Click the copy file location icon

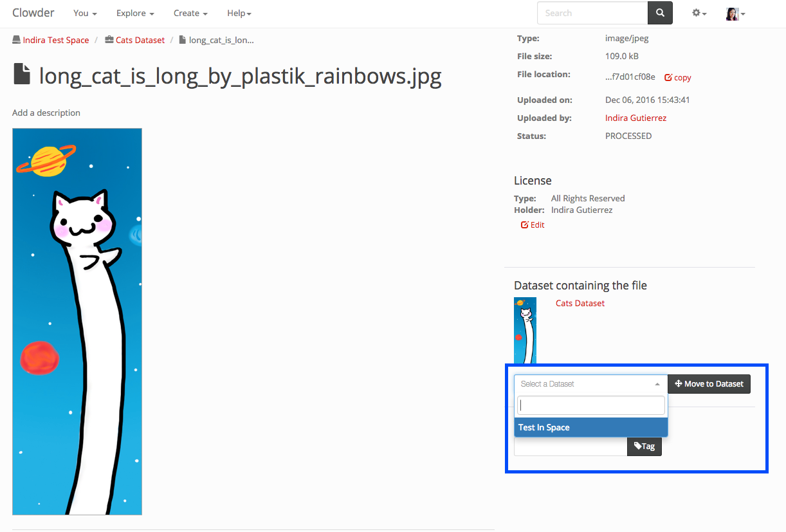pyautogui.click(x=668, y=77)
